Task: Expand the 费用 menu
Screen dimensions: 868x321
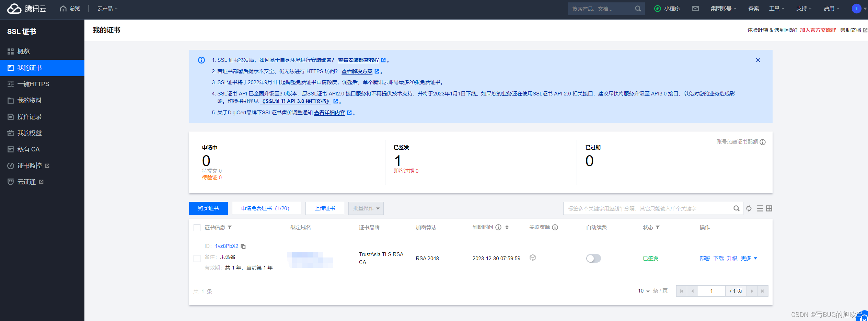Action: tap(832, 9)
